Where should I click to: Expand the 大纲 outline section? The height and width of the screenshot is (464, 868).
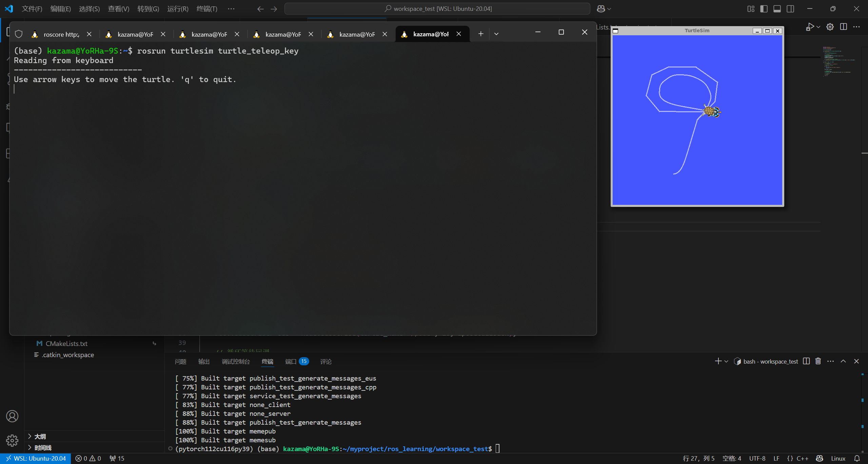click(40, 437)
